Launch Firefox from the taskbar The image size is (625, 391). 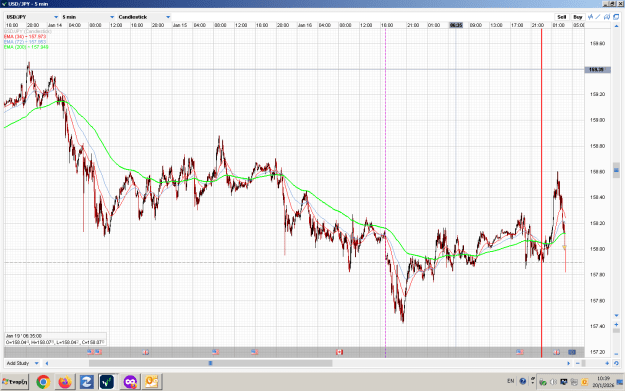pos(65,382)
